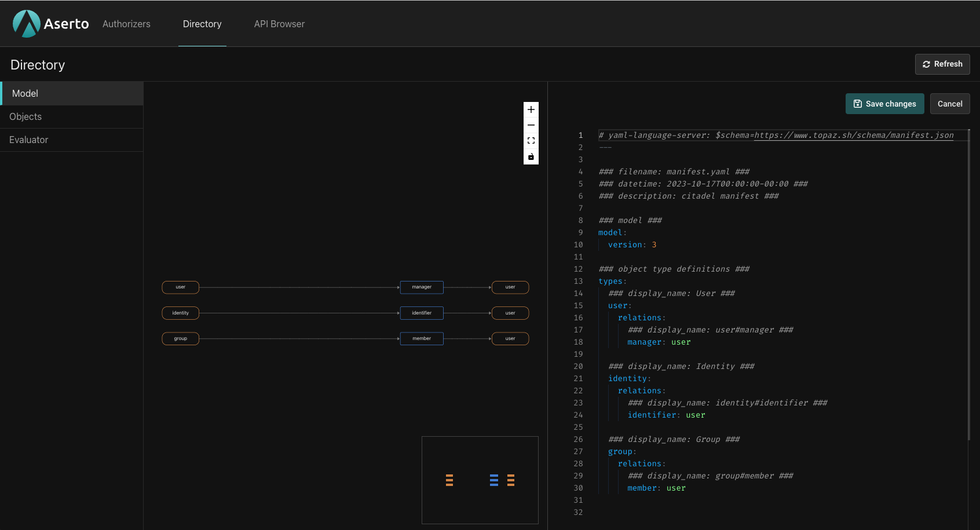980x530 pixels.
Task: Zoom out of the model graph
Action: point(531,125)
